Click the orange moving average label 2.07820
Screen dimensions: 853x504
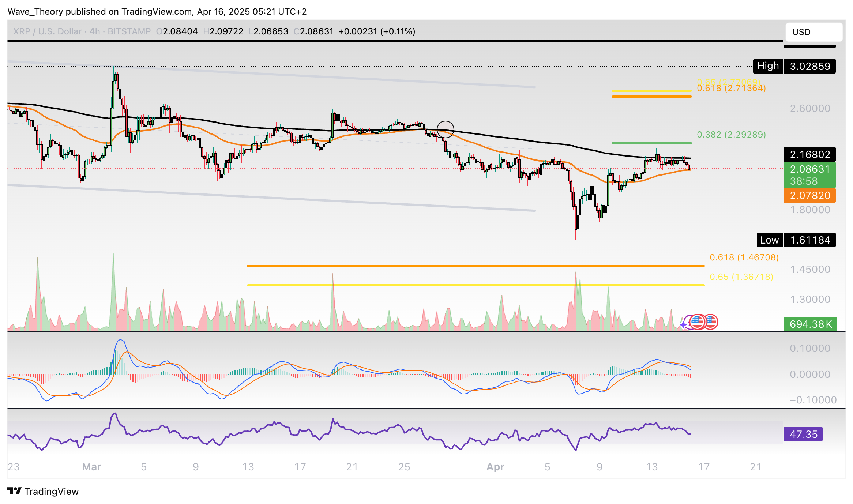809,195
